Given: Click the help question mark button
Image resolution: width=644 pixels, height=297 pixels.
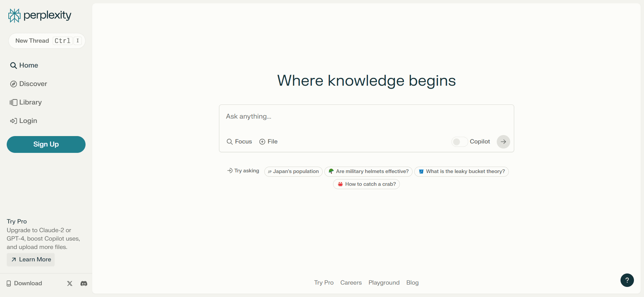Looking at the screenshot, I should [627, 280].
